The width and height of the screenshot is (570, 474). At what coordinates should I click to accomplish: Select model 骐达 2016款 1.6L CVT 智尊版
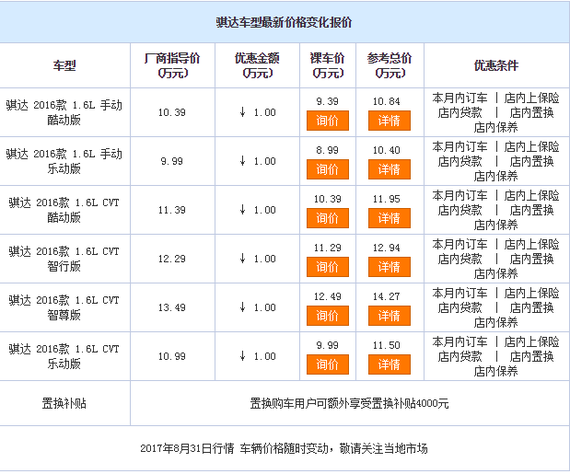point(64,307)
